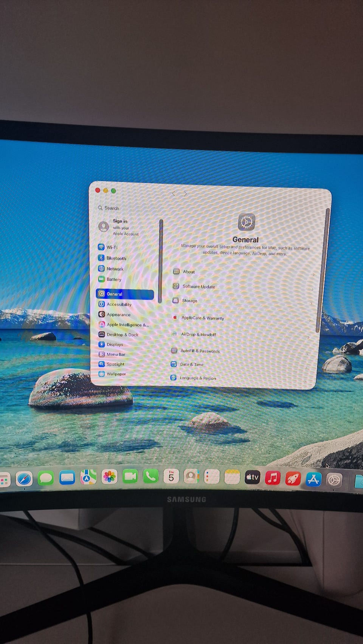This screenshot has height=644, width=363.
Task: Open the Music app in Dock
Action: coord(273,478)
